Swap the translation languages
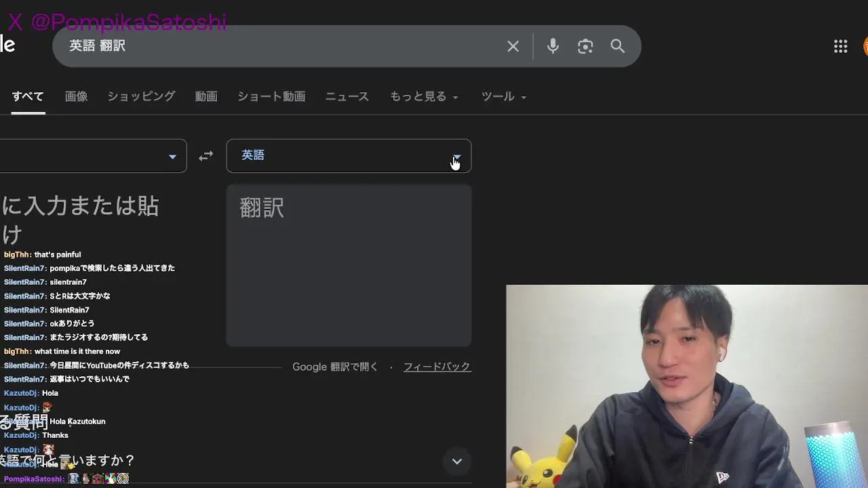The image size is (868, 488). [x=206, y=156]
